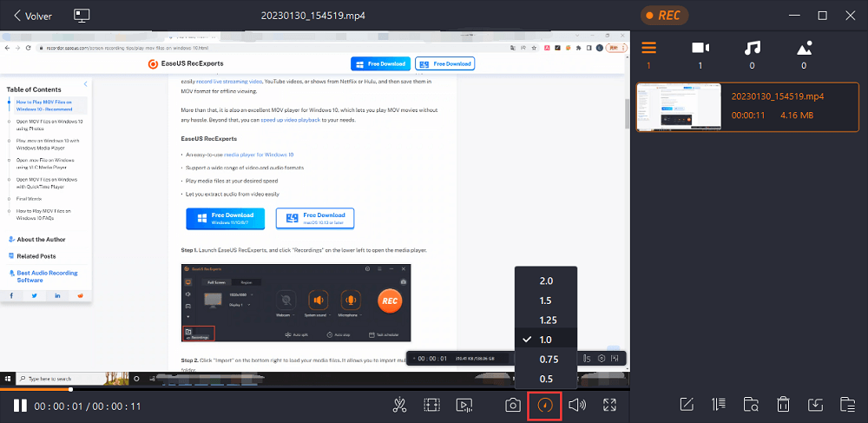
Task: Click the 00:00:01 / 00:00:11 time display
Action: 88,406
